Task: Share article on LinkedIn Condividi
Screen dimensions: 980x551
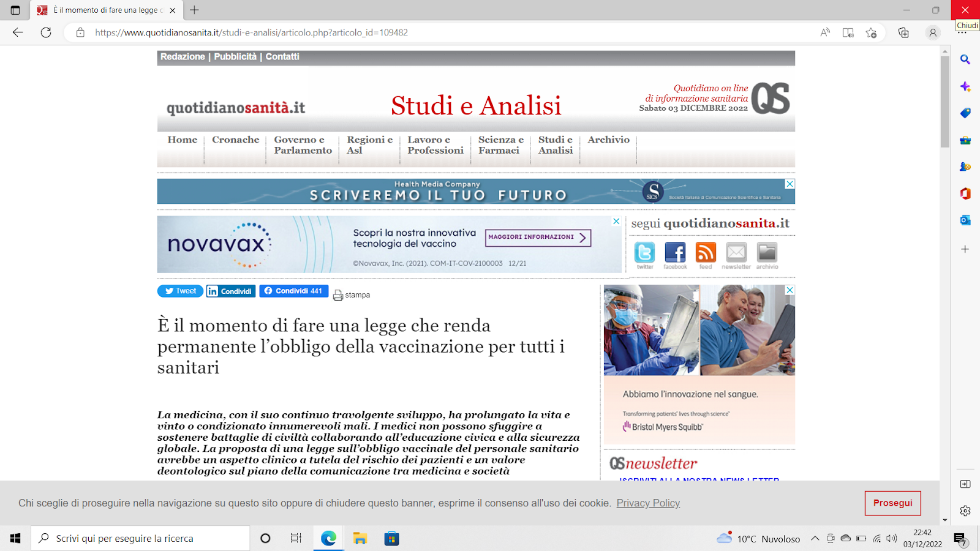Action: coord(231,291)
